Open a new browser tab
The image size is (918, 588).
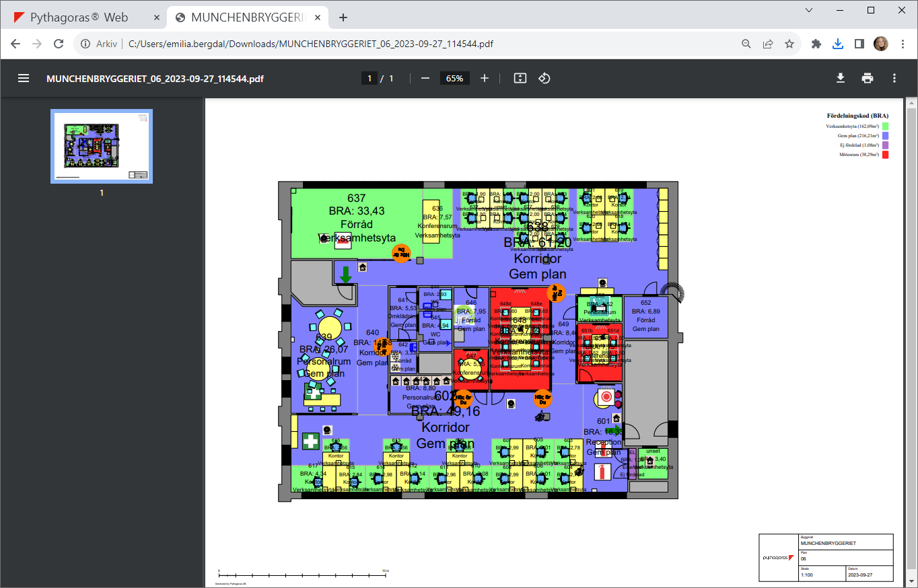click(x=343, y=17)
